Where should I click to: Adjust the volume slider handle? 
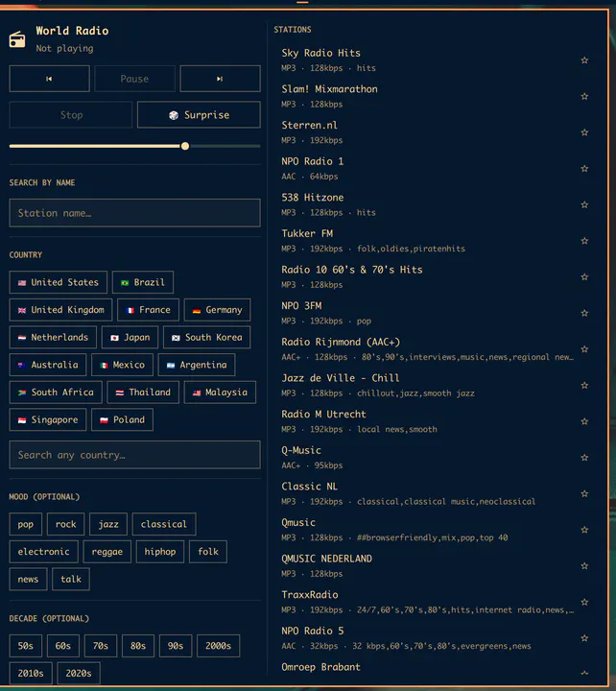pyautogui.click(x=185, y=146)
